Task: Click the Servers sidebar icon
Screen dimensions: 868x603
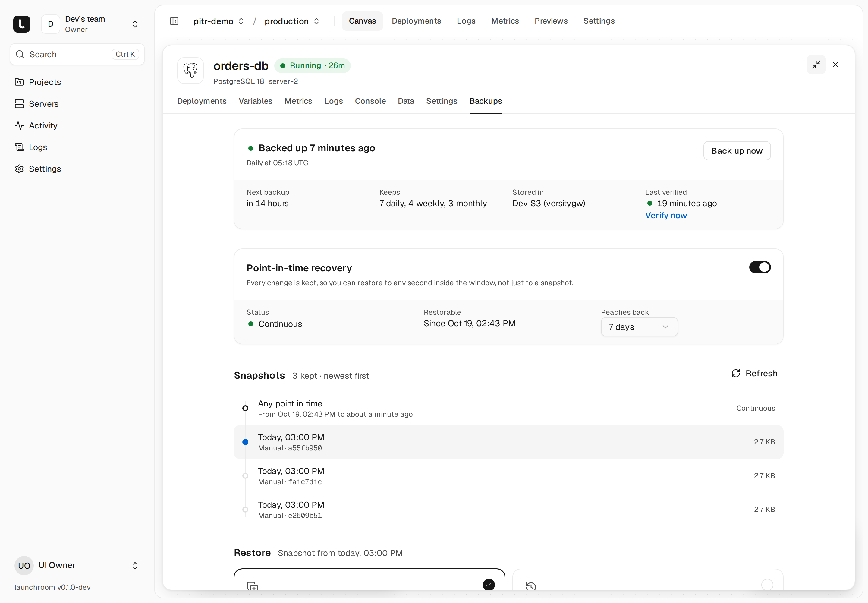Action: 19,103
